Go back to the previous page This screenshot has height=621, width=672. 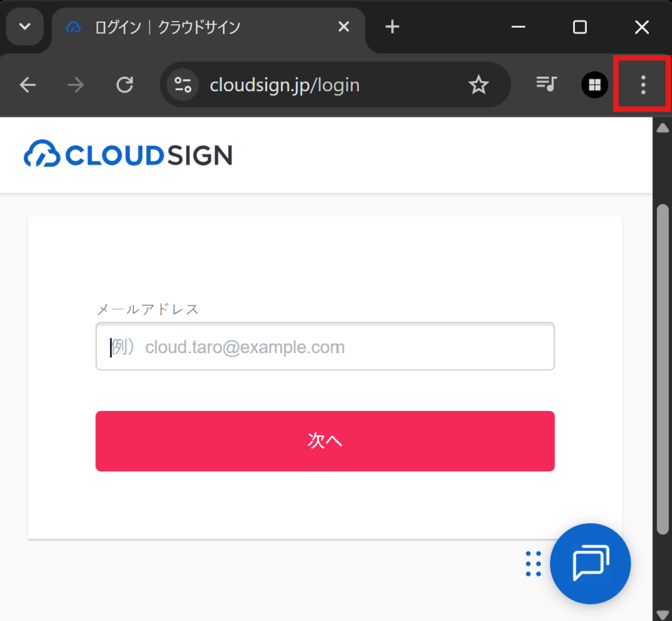[28, 85]
